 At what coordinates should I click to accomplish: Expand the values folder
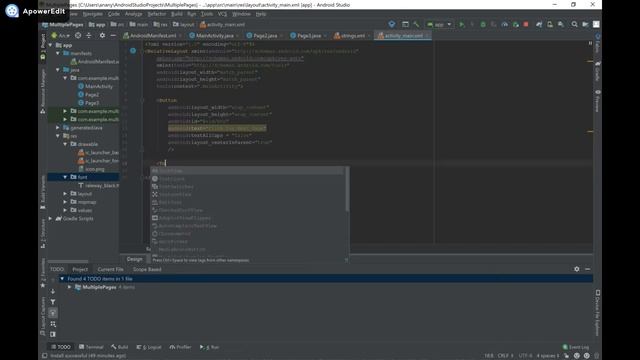tap(65, 210)
